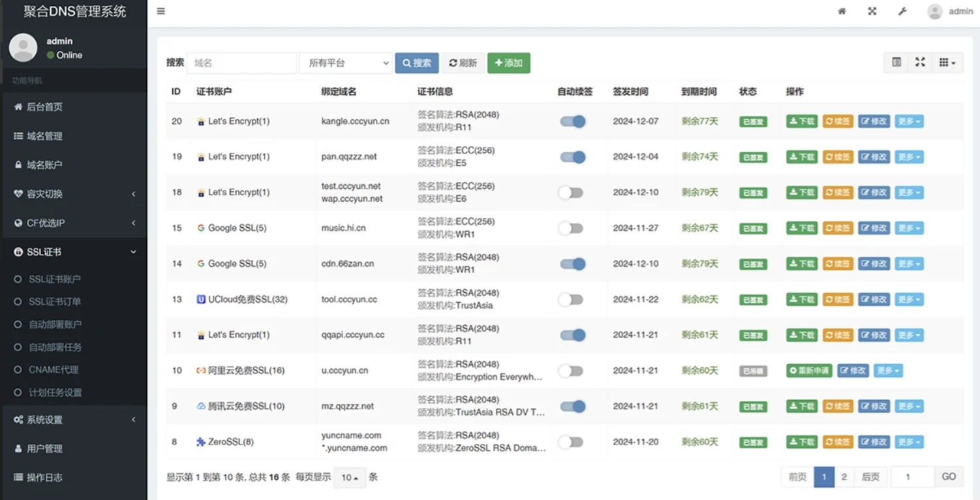Enable auto-renew for music.hi.cn

[x=571, y=228]
